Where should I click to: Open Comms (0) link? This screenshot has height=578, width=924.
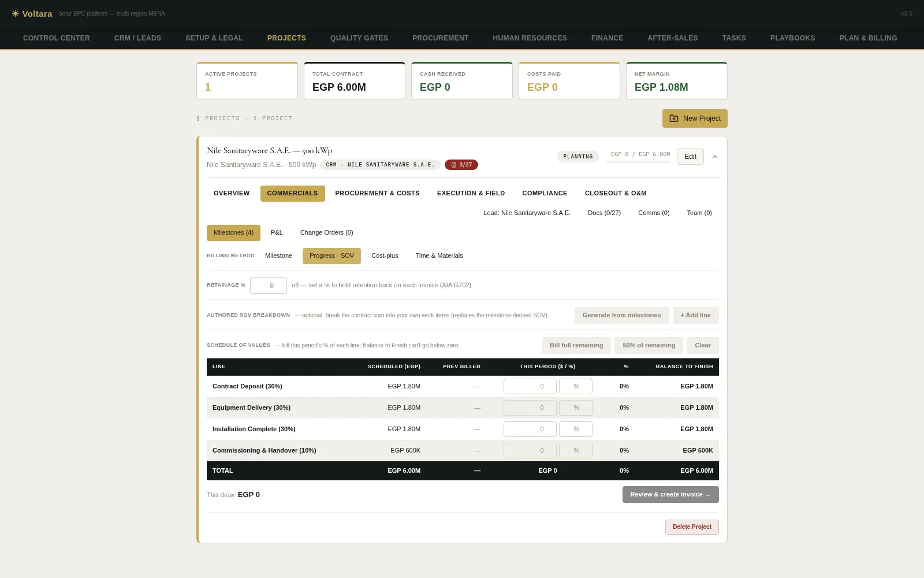pos(654,213)
